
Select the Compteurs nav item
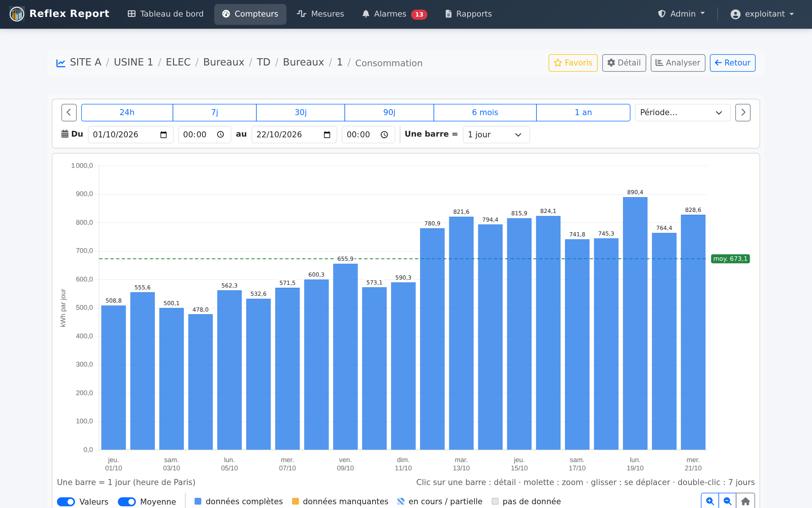[250, 14]
